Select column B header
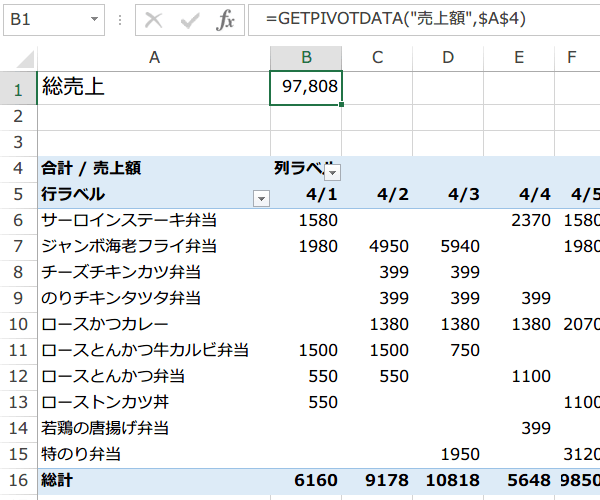This screenshot has width=600, height=500. tap(306, 58)
